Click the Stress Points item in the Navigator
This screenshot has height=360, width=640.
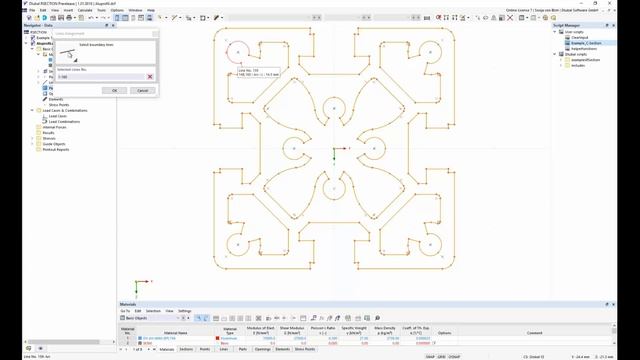[x=59, y=105]
